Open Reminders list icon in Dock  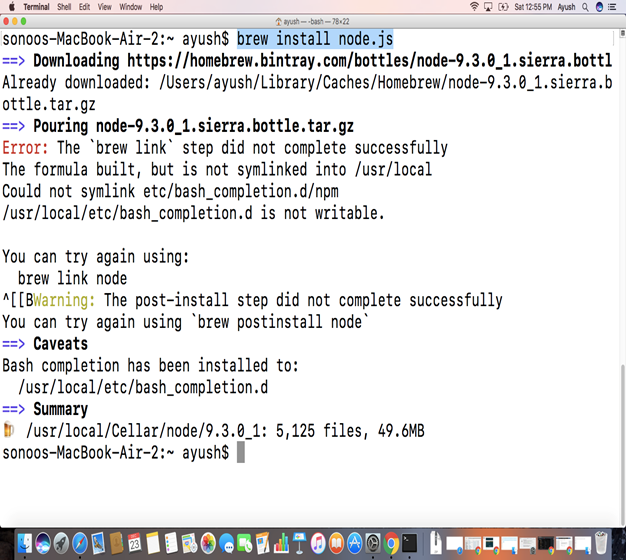(x=171, y=544)
